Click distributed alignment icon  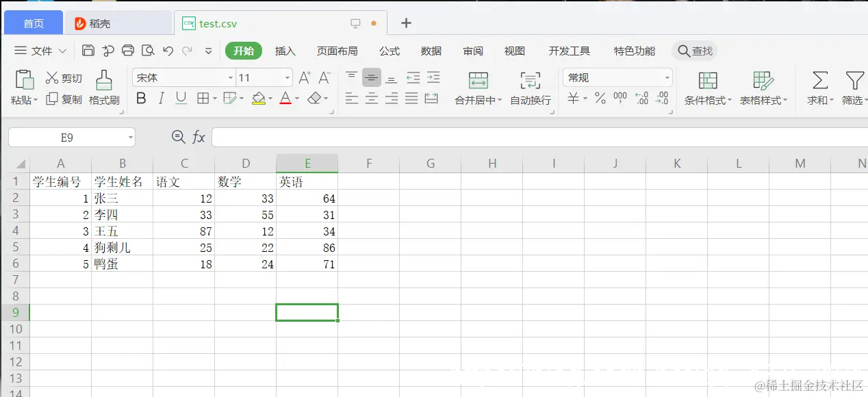431,99
